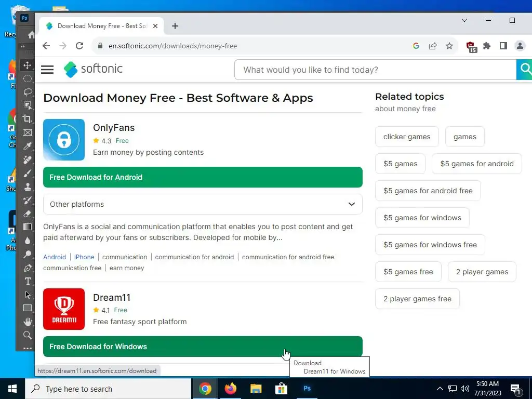Image resolution: width=532 pixels, height=399 pixels.
Task: Open the OnlyFans title link
Action: coord(114,128)
